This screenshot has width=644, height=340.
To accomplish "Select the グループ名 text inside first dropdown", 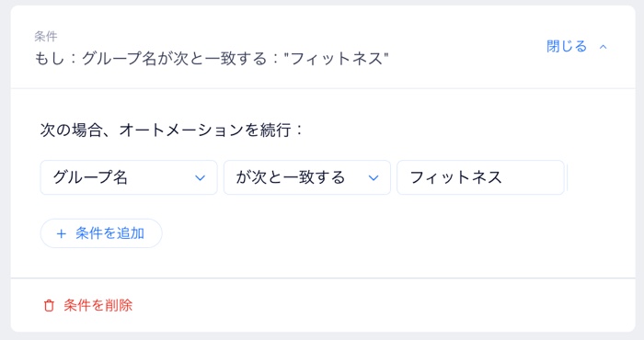I will click(x=90, y=177).
